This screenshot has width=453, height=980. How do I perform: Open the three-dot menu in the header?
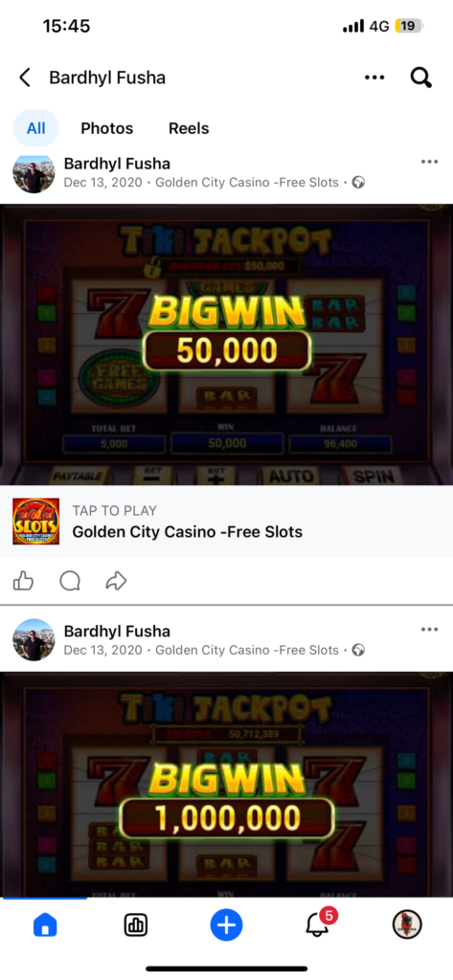(374, 78)
